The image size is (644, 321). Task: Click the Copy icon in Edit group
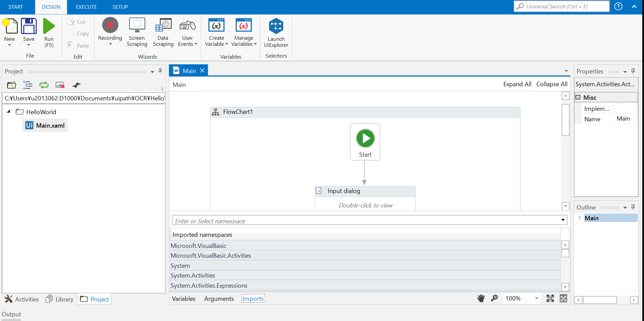(71, 33)
